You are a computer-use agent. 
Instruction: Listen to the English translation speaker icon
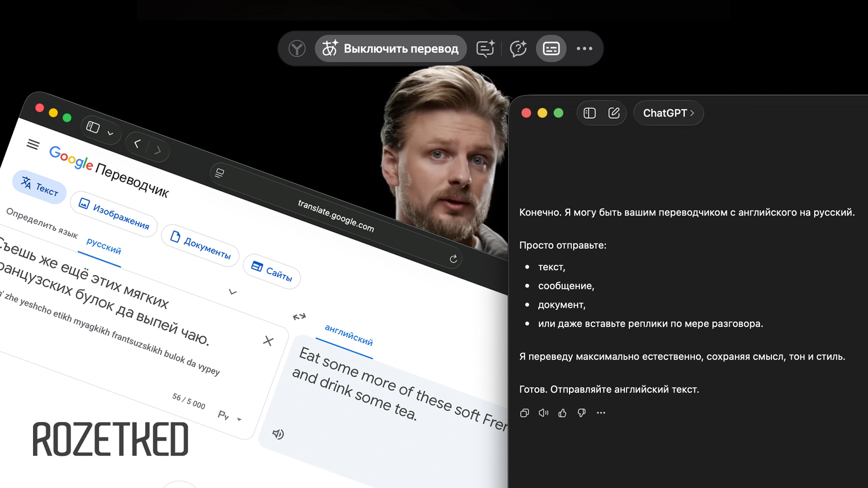278,434
